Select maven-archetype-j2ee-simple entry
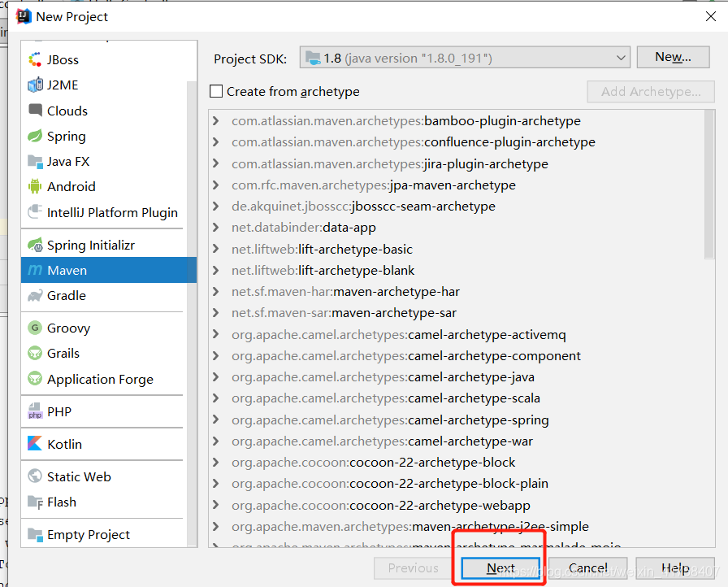The image size is (728, 587). [410, 526]
